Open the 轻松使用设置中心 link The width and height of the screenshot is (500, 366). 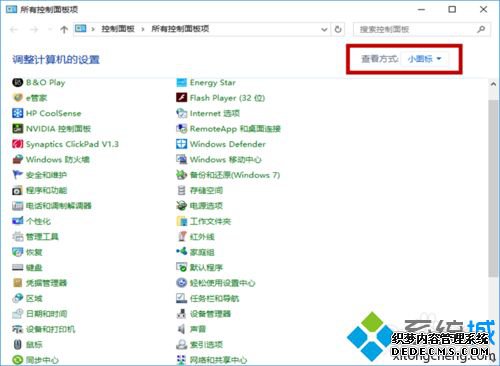222,283
